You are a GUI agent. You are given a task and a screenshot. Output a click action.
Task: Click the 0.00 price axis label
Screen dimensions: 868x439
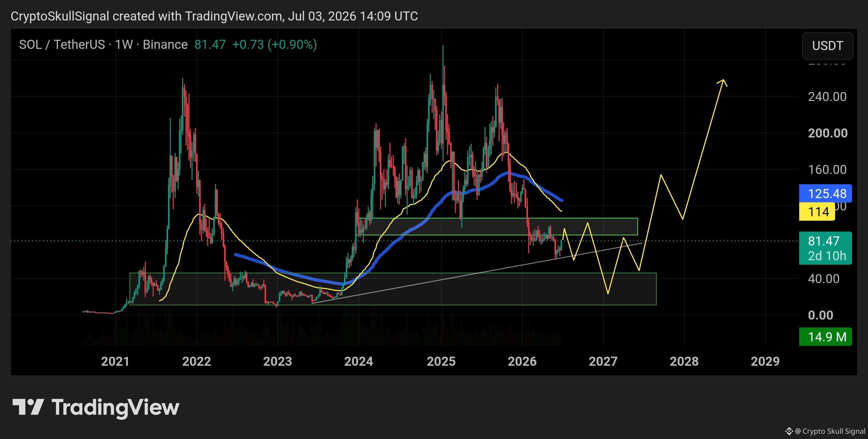[x=821, y=315]
